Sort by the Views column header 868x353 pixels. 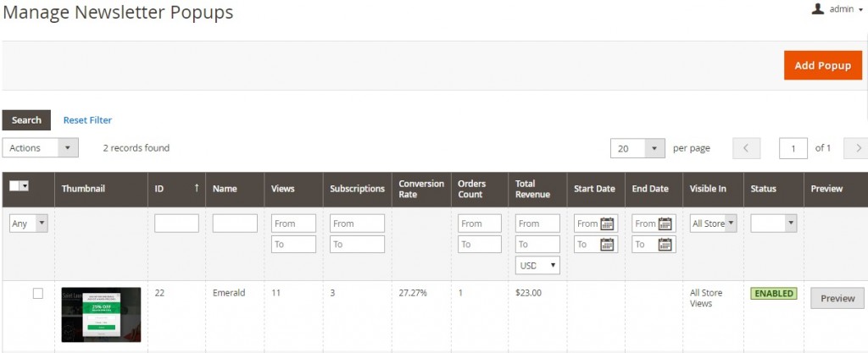pyautogui.click(x=283, y=189)
